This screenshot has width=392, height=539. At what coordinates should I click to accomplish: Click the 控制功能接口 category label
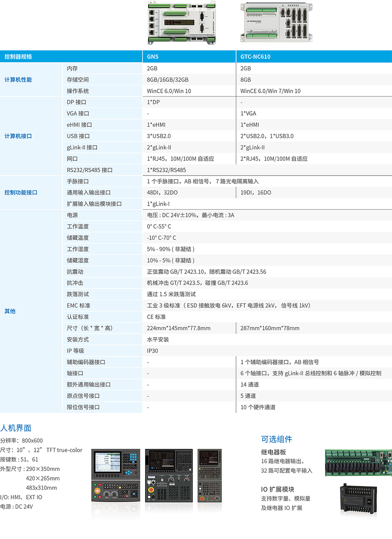[21, 193]
